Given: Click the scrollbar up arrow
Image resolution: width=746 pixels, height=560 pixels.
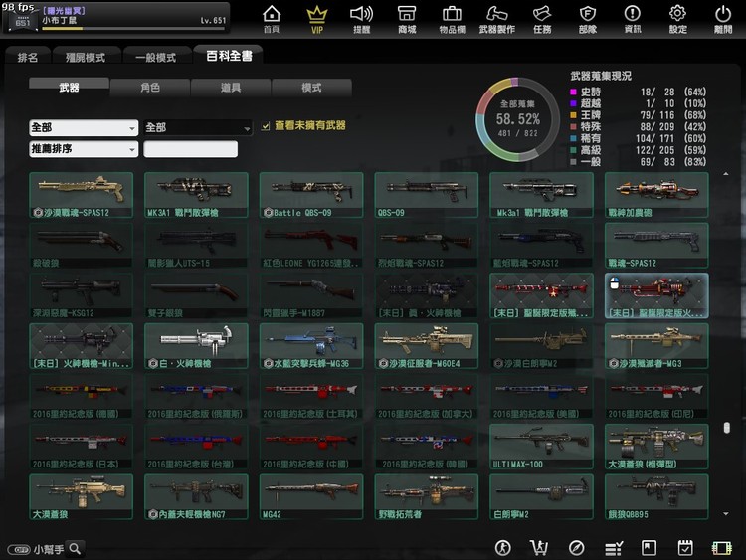Looking at the screenshot, I should click(726, 174).
